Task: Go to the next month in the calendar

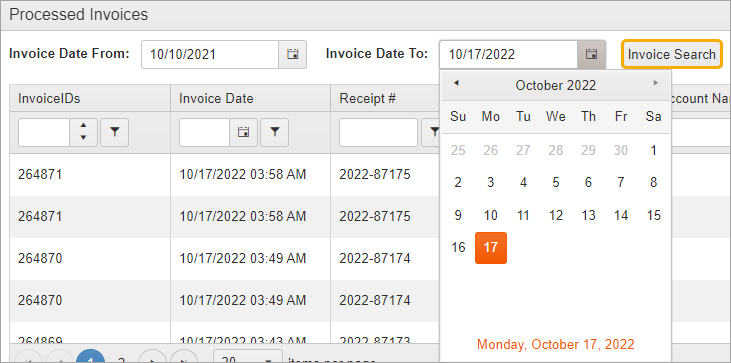Action: (x=655, y=83)
